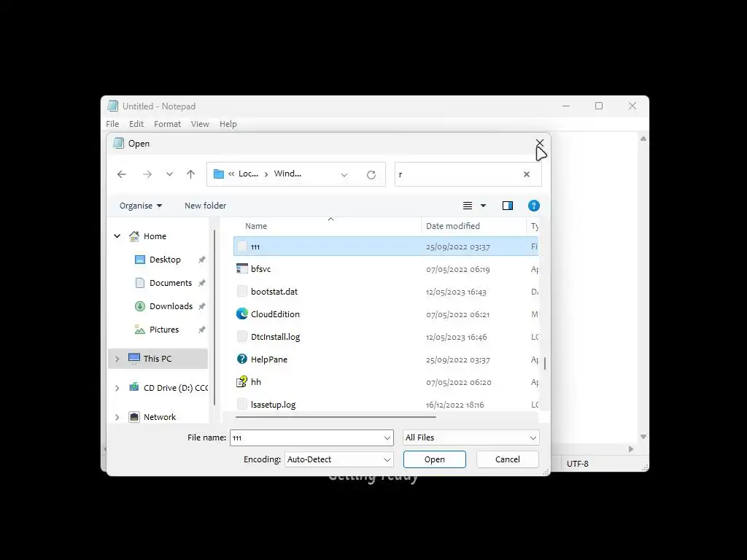Open Notepad Format menu
This screenshot has width=747, height=560.
pos(167,124)
